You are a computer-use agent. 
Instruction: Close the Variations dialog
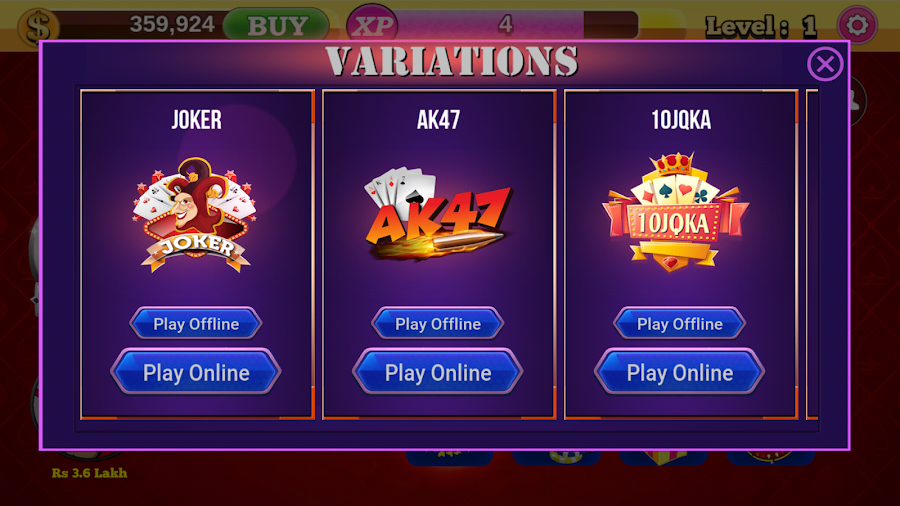pyautogui.click(x=825, y=64)
